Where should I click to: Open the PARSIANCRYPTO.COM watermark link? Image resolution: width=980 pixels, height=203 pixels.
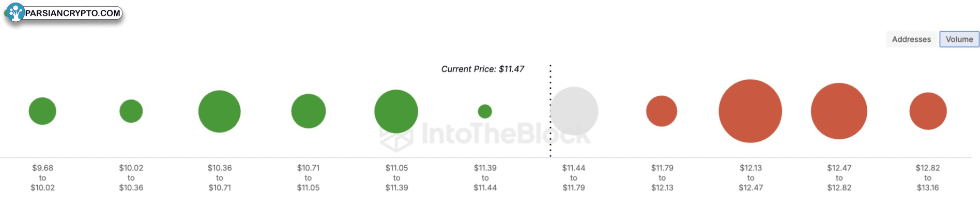point(72,13)
